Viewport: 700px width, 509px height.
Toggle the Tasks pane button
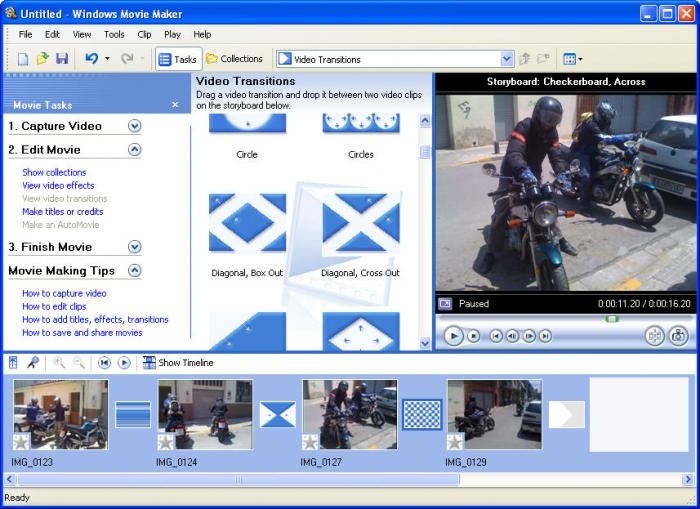coord(178,60)
